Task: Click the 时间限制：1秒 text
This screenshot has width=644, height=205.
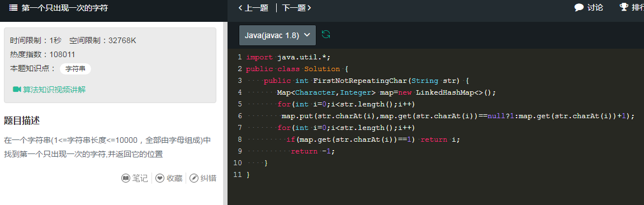Action: coord(36,40)
